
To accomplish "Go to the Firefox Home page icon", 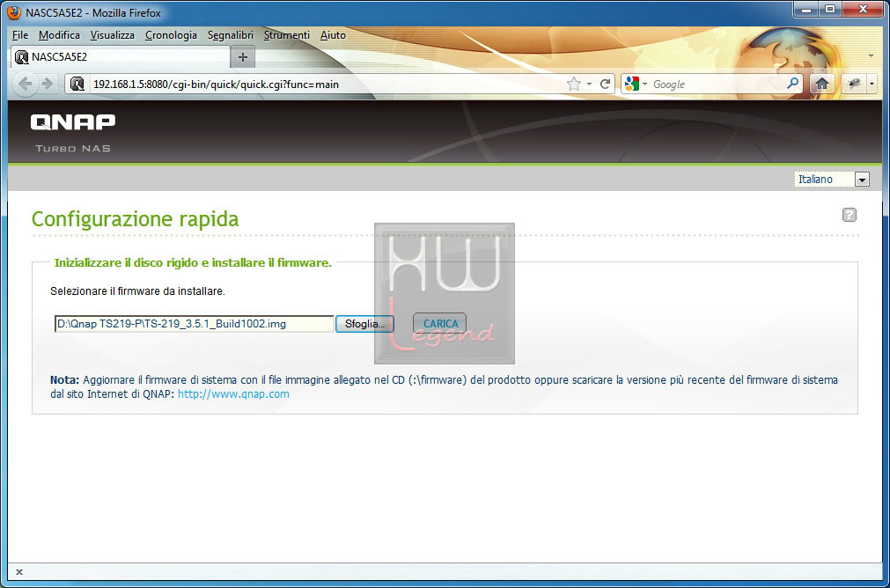I will click(821, 84).
